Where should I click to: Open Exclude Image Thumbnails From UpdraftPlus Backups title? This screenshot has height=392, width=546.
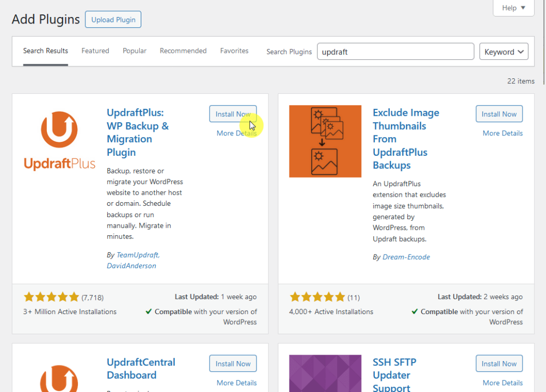(406, 139)
